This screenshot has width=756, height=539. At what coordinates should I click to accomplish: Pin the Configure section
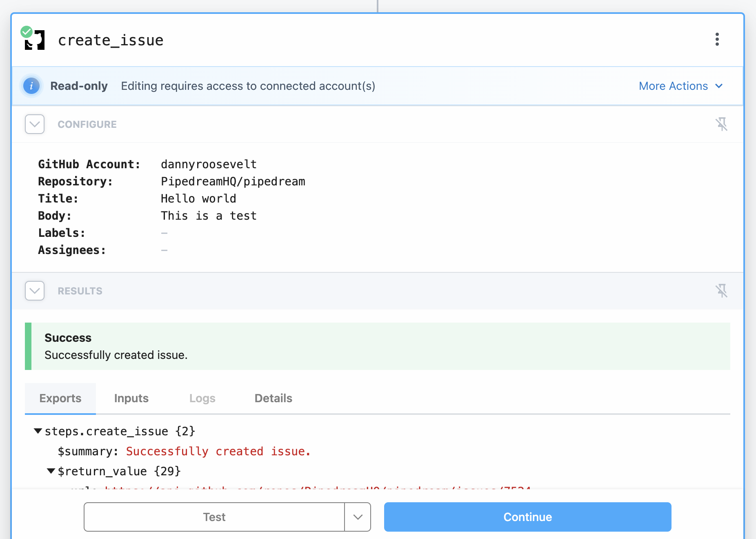721,124
